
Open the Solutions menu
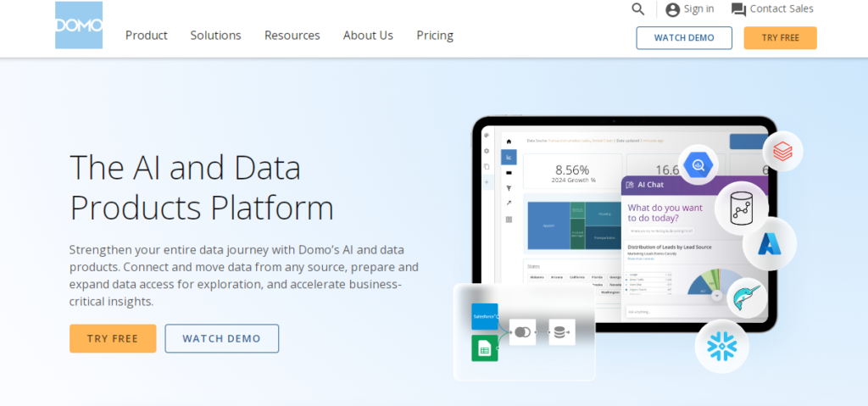point(216,36)
